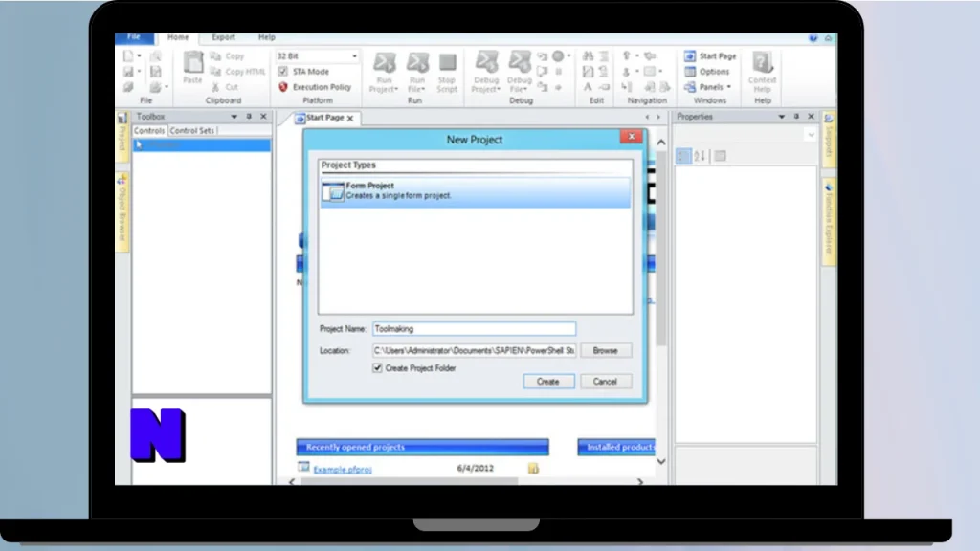The width and height of the screenshot is (980, 551).
Task: Click the Browse button next to Location
Action: click(x=605, y=351)
